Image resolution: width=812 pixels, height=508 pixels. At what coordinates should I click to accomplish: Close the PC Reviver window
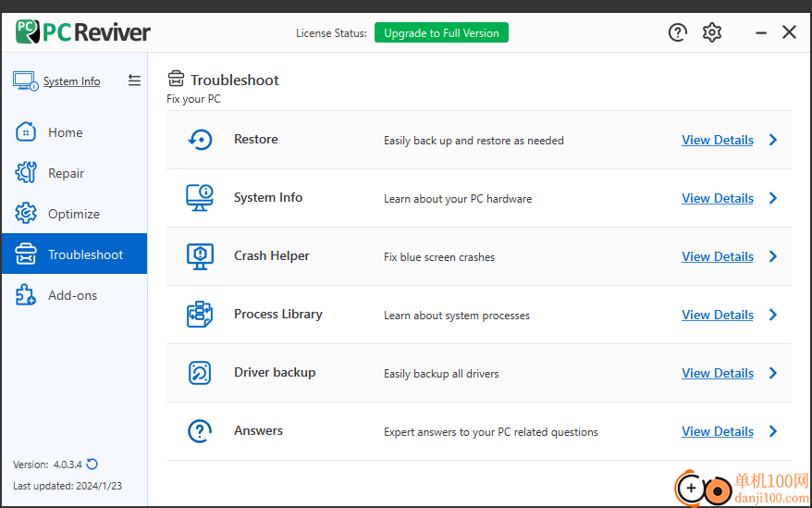pos(789,32)
